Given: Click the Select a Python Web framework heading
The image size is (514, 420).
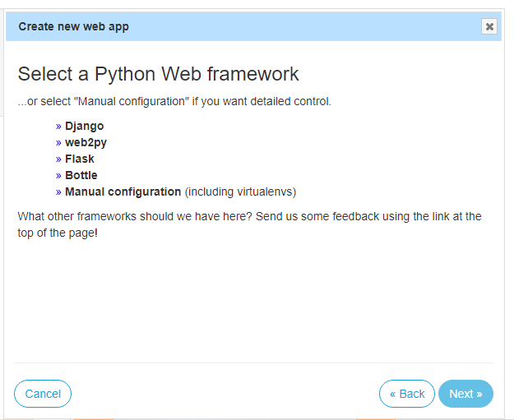Looking at the screenshot, I should (158, 74).
